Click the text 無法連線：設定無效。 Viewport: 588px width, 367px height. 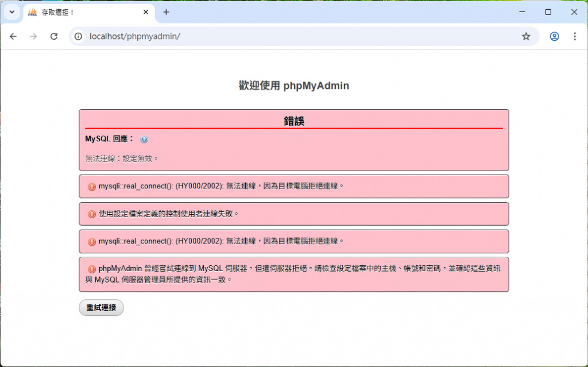(x=122, y=159)
